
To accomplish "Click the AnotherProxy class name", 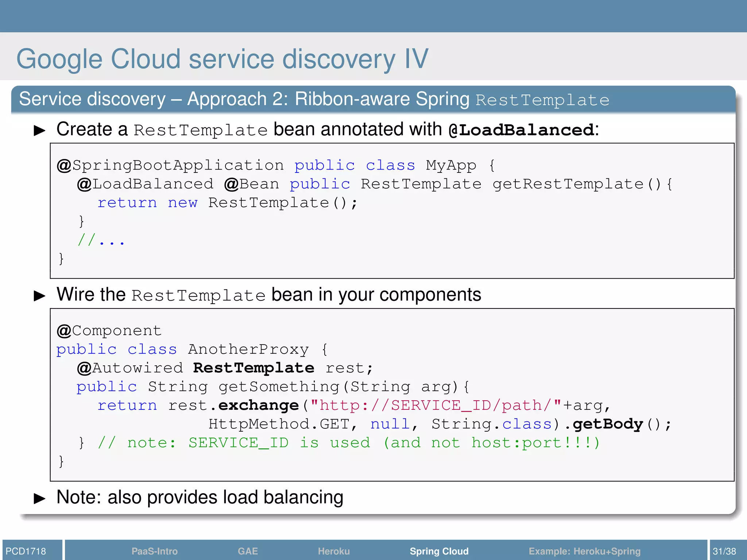I will point(248,349).
